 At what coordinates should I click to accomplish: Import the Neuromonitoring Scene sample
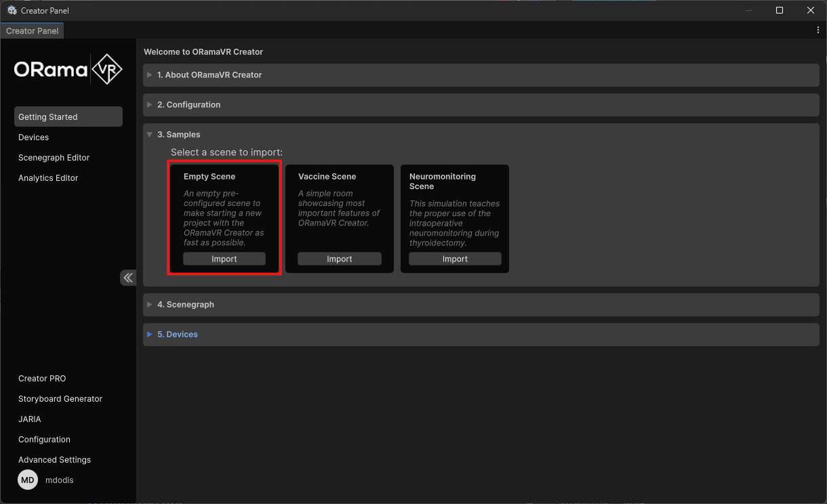point(455,259)
